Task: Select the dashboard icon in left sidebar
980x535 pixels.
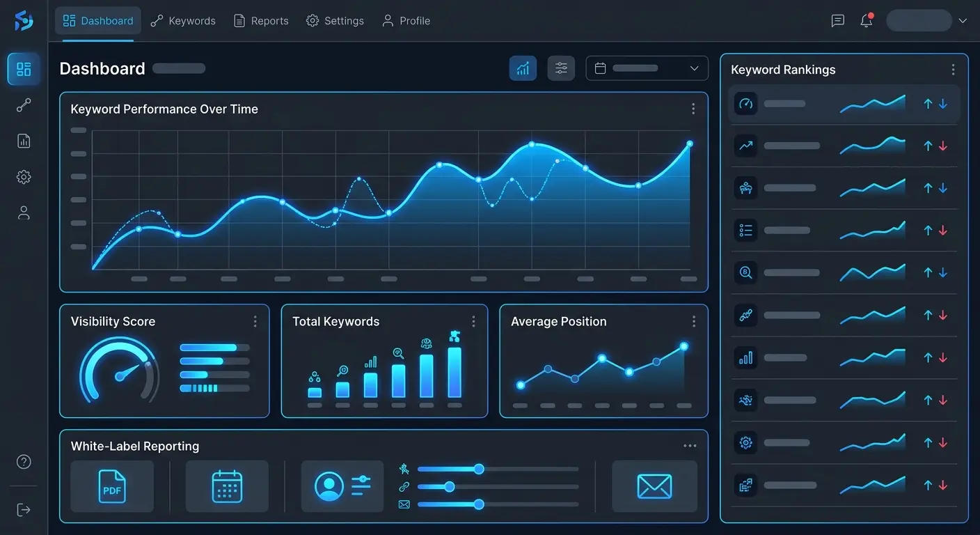Action: point(24,69)
